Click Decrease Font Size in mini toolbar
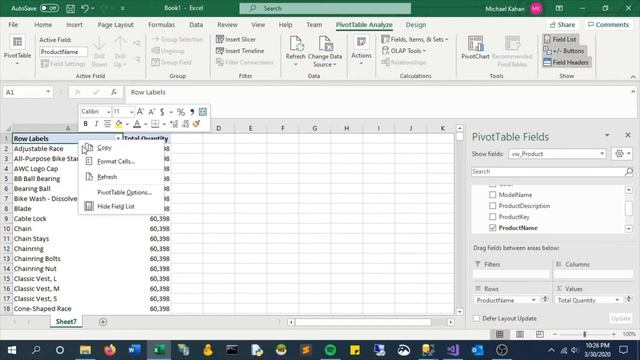This screenshot has width=640, height=360. pos(151,111)
